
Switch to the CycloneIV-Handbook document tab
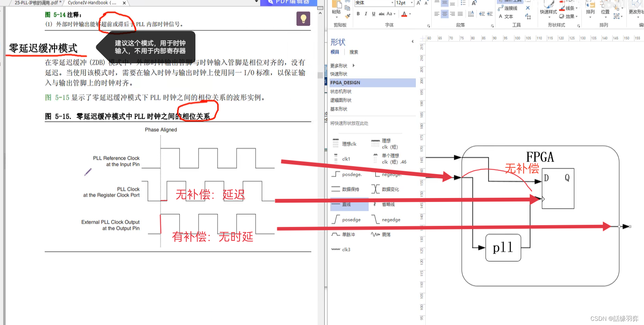click(x=92, y=3)
